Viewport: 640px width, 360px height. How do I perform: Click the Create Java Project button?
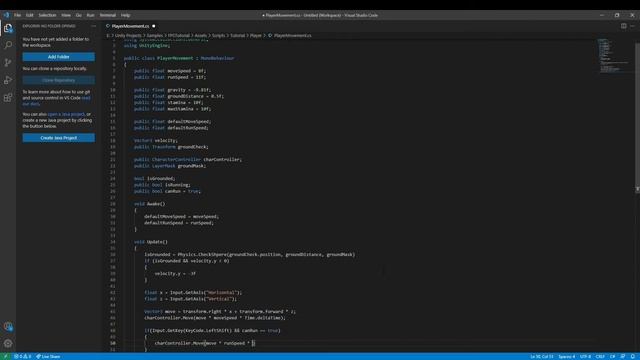pyautogui.click(x=59, y=138)
